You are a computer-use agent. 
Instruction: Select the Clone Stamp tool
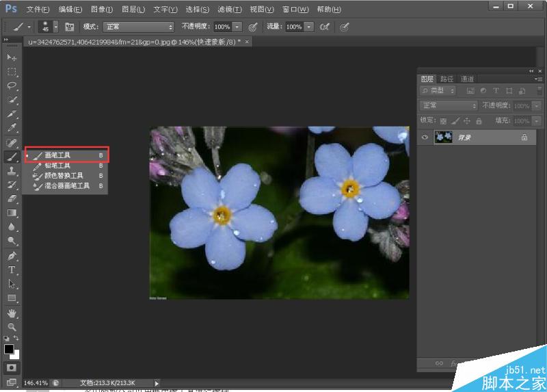point(12,171)
